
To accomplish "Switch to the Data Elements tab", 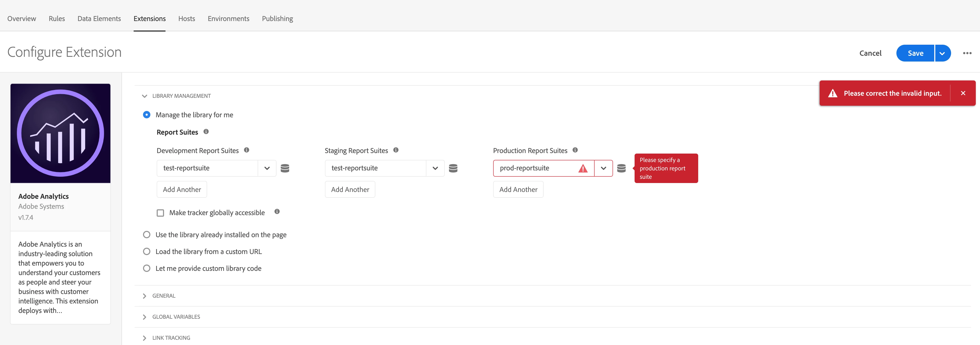I will [99, 19].
